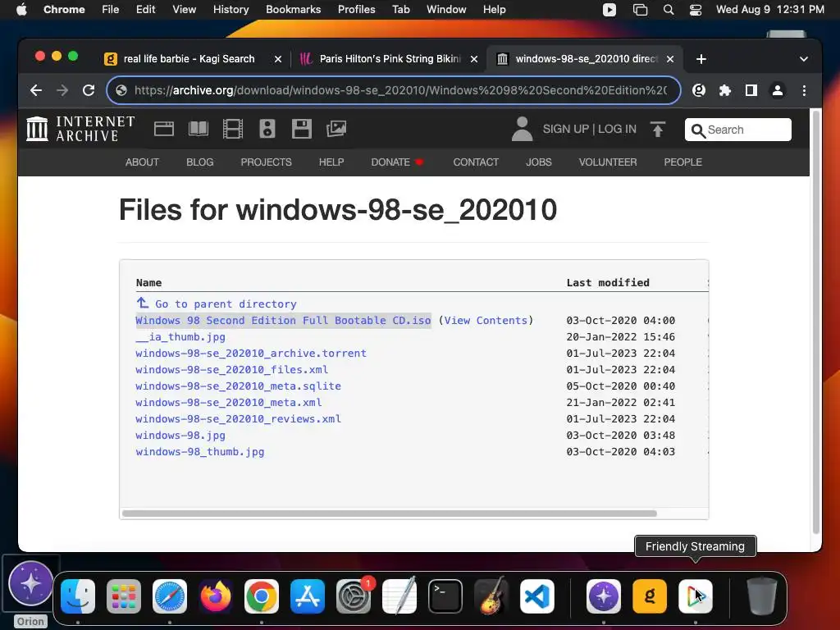Open the Audio speaker icon
Image resolution: width=840 pixels, height=630 pixels.
pyautogui.click(x=267, y=129)
